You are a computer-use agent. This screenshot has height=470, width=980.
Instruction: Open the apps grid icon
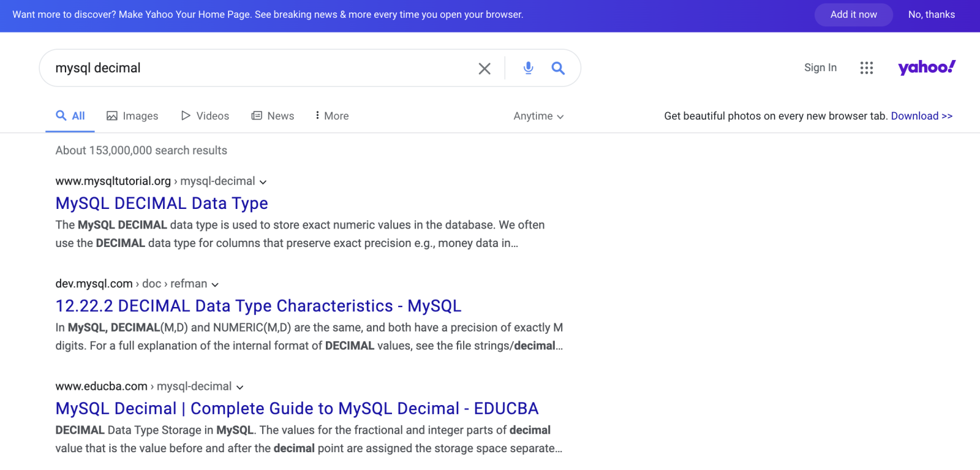pos(866,68)
